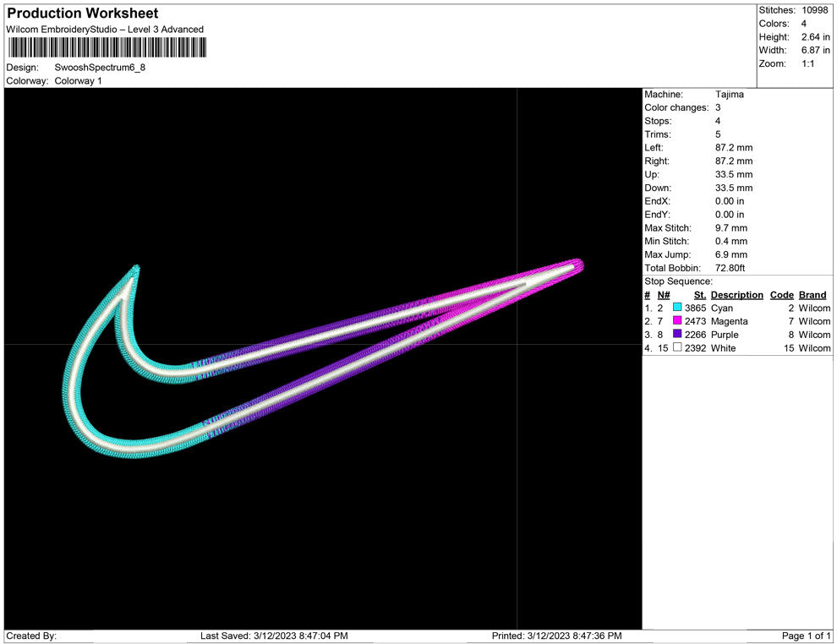Click the 'Brand' column header

point(812,295)
